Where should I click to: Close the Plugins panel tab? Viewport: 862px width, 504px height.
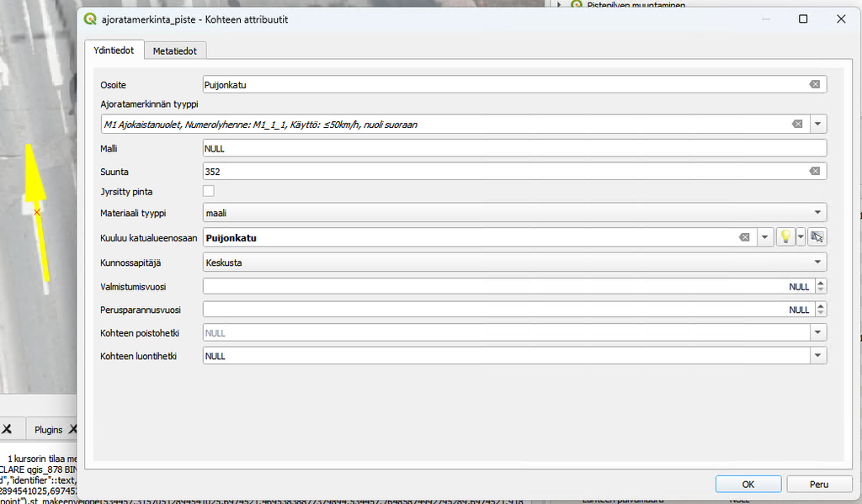coord(73,429)
